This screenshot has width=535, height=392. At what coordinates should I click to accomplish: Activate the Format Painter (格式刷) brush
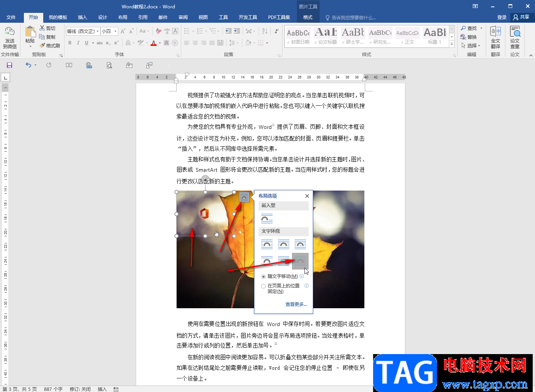pyautogui.click(x=42, y=45)
